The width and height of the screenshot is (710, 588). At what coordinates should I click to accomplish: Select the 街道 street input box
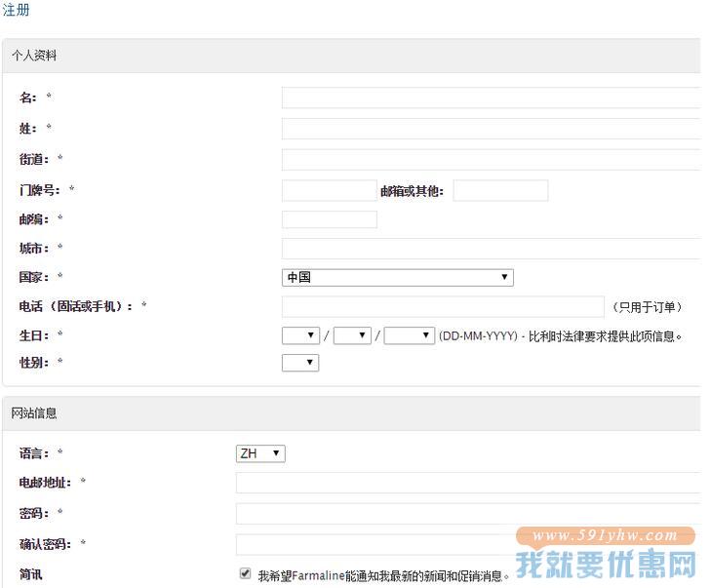[x=492, y=160]
